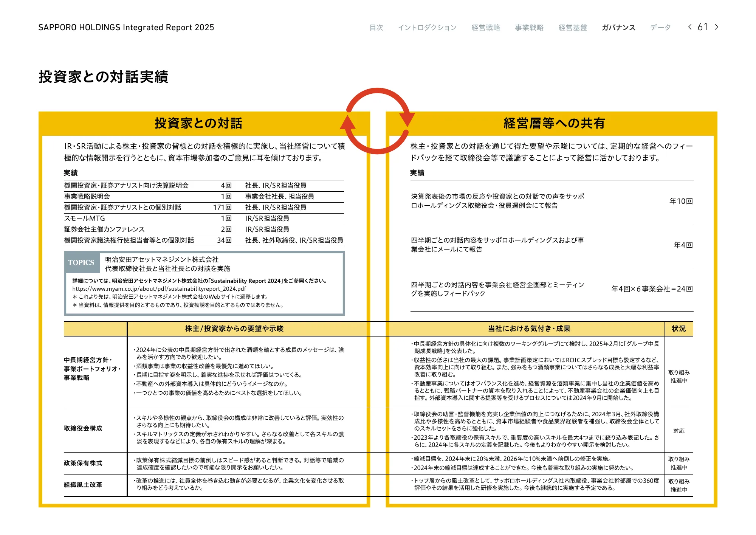Viewport: 756px width, 535px height.
Task: Click the 株主/投資家からの要望や示唆 column header
Action: (x=234, y=329)
